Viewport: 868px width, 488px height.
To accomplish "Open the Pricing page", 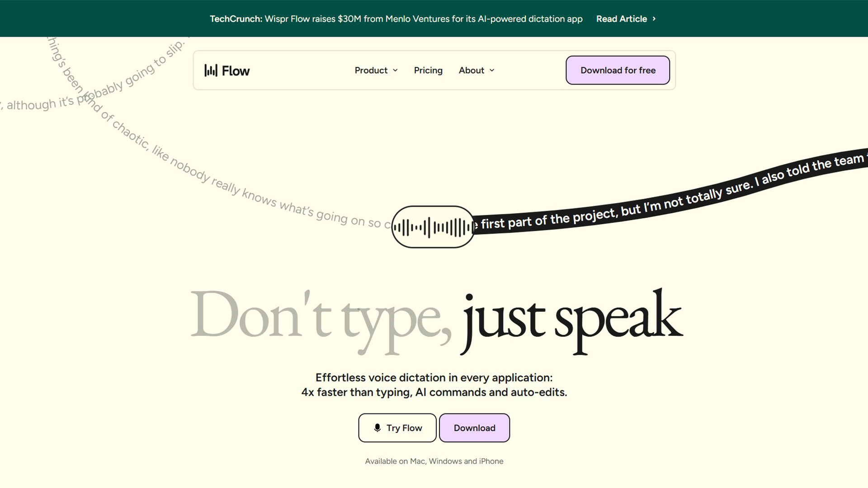I will coord(428,70).
